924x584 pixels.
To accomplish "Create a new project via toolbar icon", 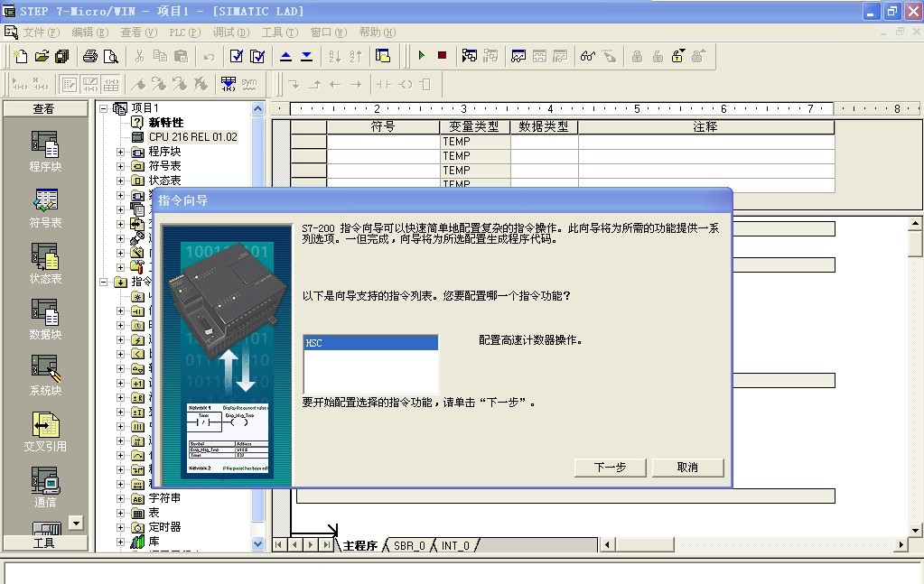I will pos(21,57).
